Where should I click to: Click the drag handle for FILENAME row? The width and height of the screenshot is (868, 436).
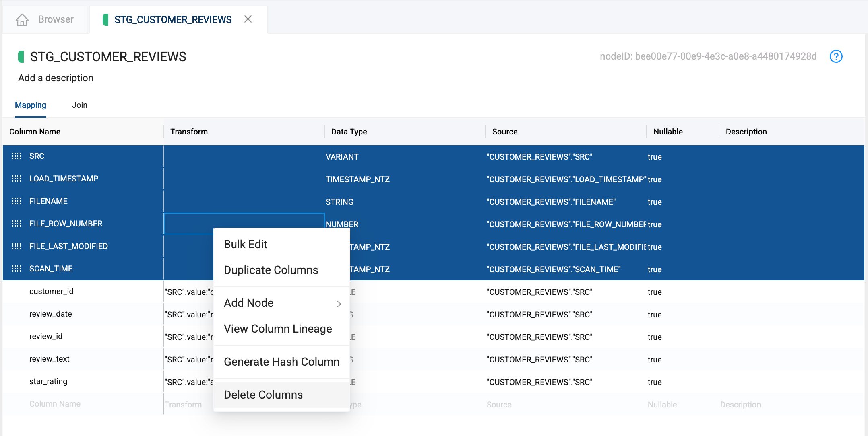(17, 201)
